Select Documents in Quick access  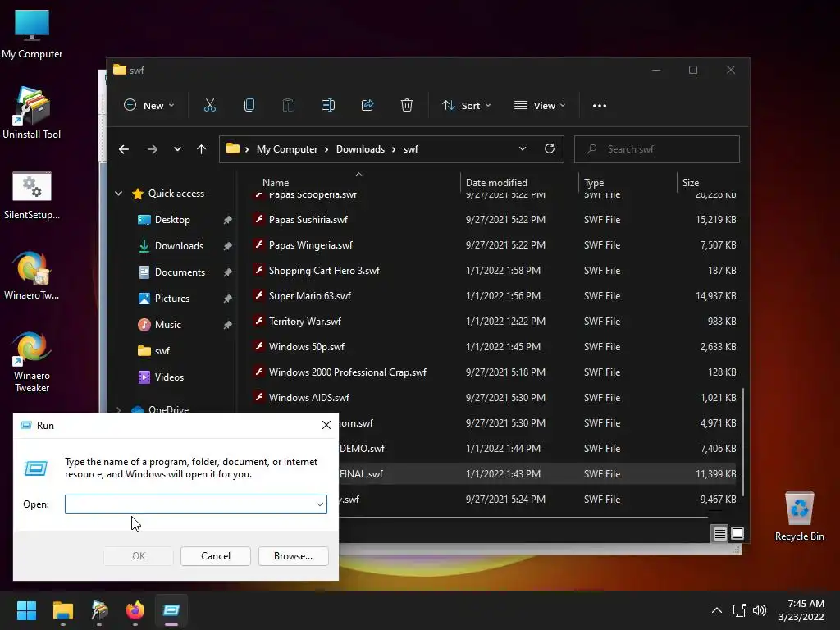(x=180, y=272)
